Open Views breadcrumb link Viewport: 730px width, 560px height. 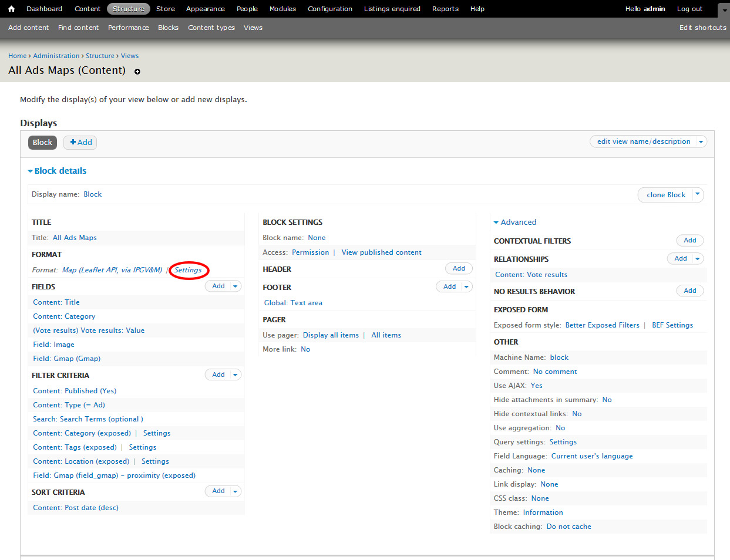pyautogui.click(x=130, y=56)
